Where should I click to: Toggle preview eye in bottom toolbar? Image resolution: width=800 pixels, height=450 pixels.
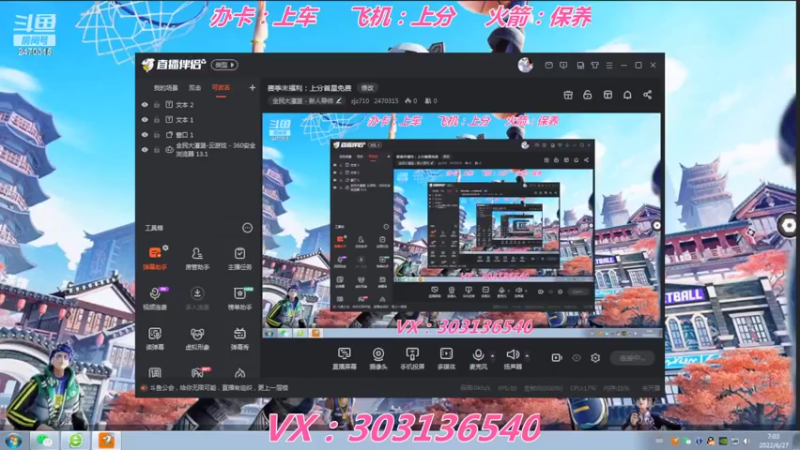[x=576, y=358]
